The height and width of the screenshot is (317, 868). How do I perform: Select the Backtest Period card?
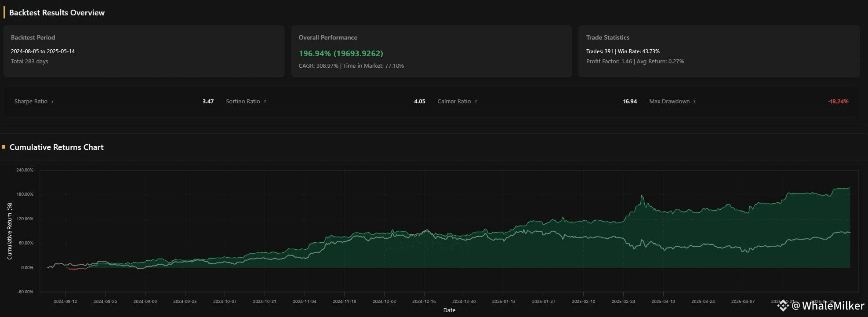(x=144, y=51)
